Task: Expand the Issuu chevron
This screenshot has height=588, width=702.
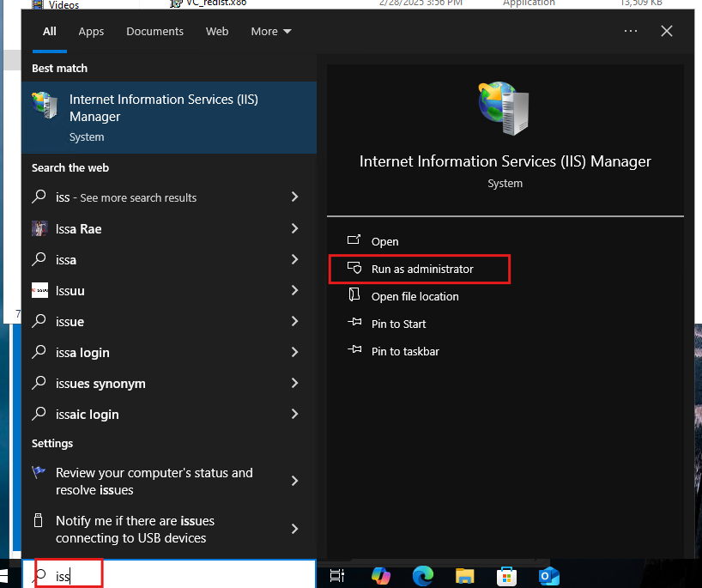Action: click(294, 290)
